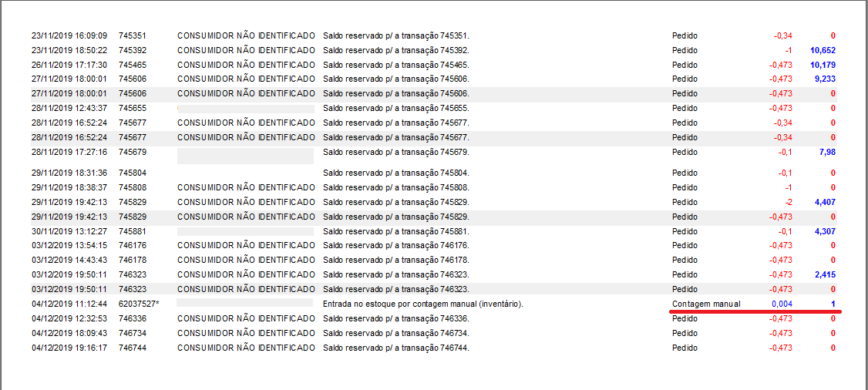Click transaction number 62037527*
The image size is (868, 390).
click(x=139, y=304)
